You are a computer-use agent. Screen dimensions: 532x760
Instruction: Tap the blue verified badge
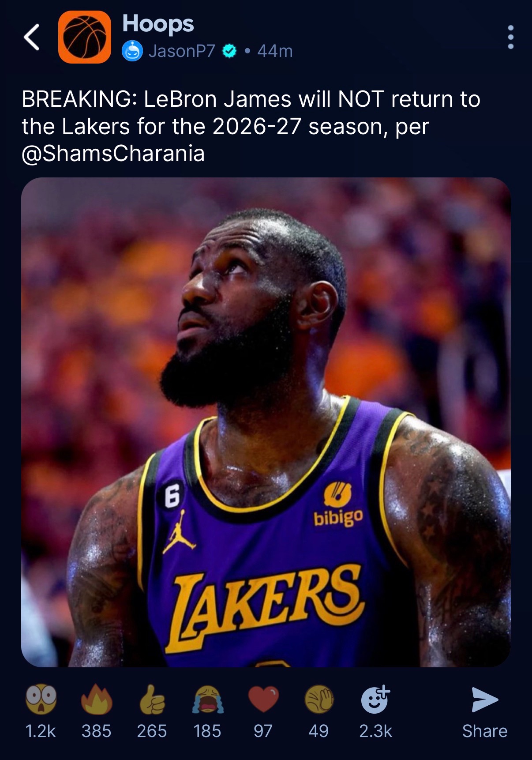229,51
